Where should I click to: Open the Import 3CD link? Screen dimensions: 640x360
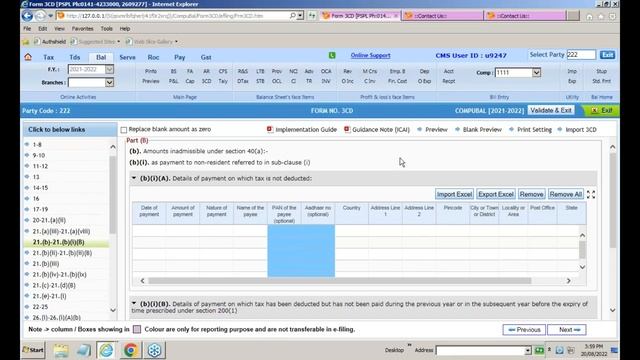(x=580, y=129)
